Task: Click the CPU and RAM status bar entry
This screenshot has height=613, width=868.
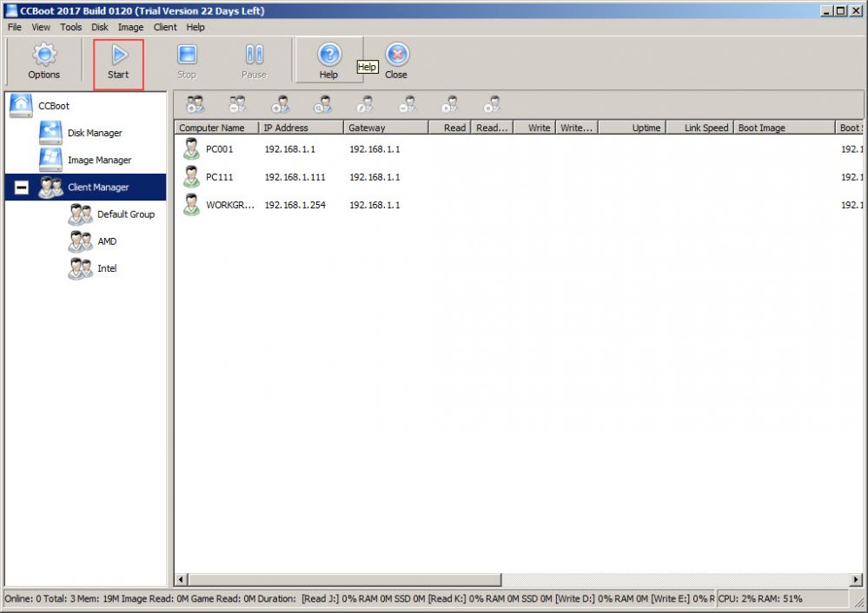Action: (760, 598)
